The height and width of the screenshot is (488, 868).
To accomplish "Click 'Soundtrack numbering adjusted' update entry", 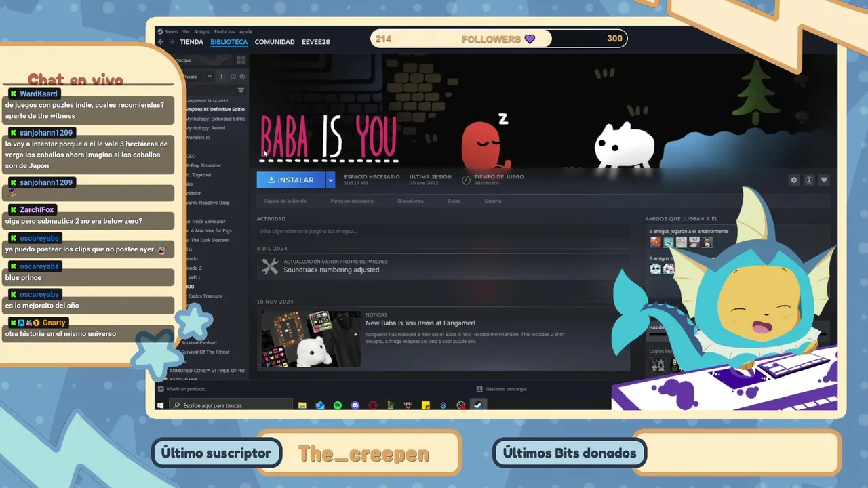I will 331,270.
